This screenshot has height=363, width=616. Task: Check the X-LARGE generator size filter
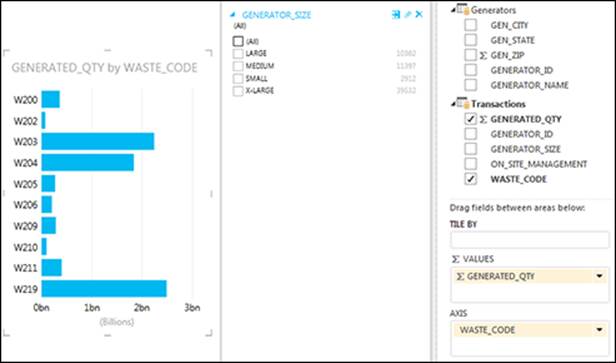(x=238, y=91)
